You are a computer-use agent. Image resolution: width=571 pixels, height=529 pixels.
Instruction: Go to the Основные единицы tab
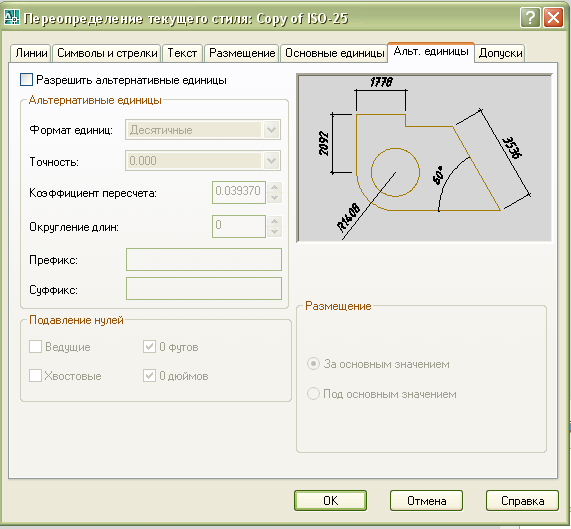tap(334, 53)
